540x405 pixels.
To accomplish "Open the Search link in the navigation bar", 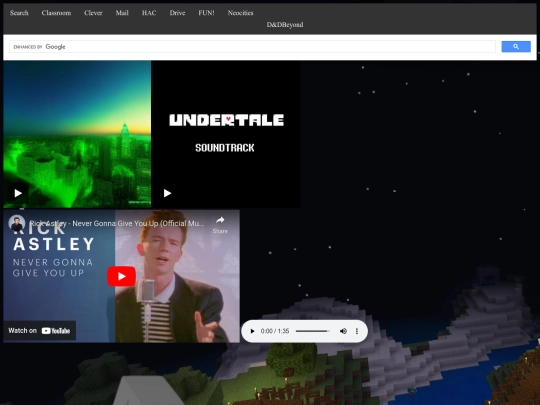I will click(x=19, y=13).
